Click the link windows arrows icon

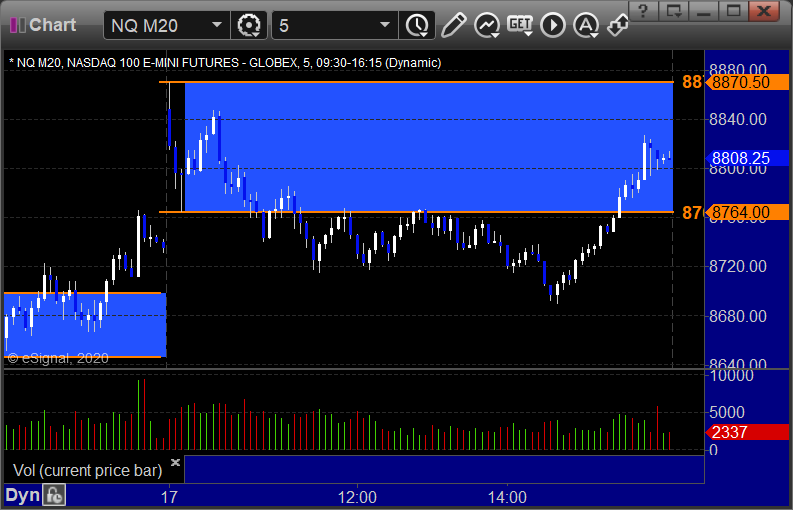617,25
